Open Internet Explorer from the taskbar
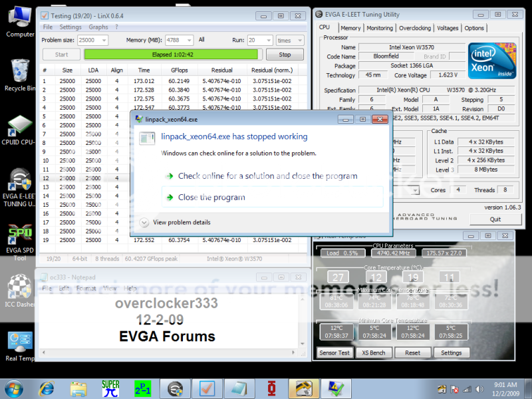The image size is (532, 399). pyautogui.click(x=47, y=387)
